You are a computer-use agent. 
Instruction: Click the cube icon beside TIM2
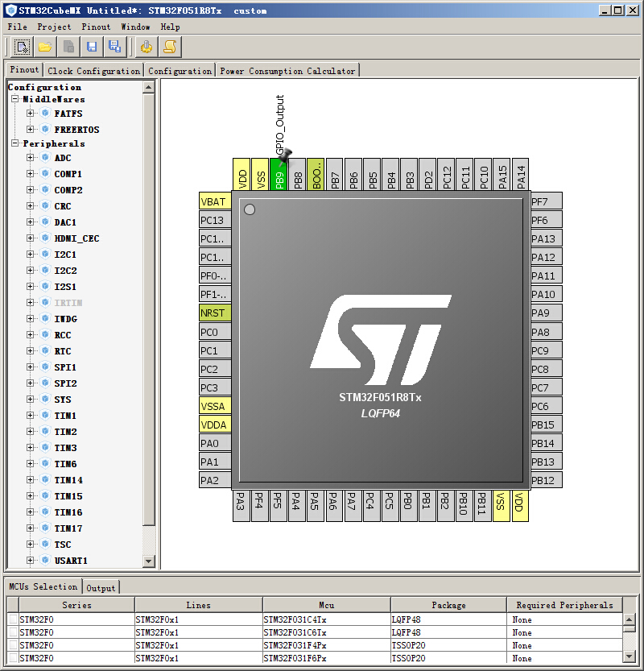point(45,432)
